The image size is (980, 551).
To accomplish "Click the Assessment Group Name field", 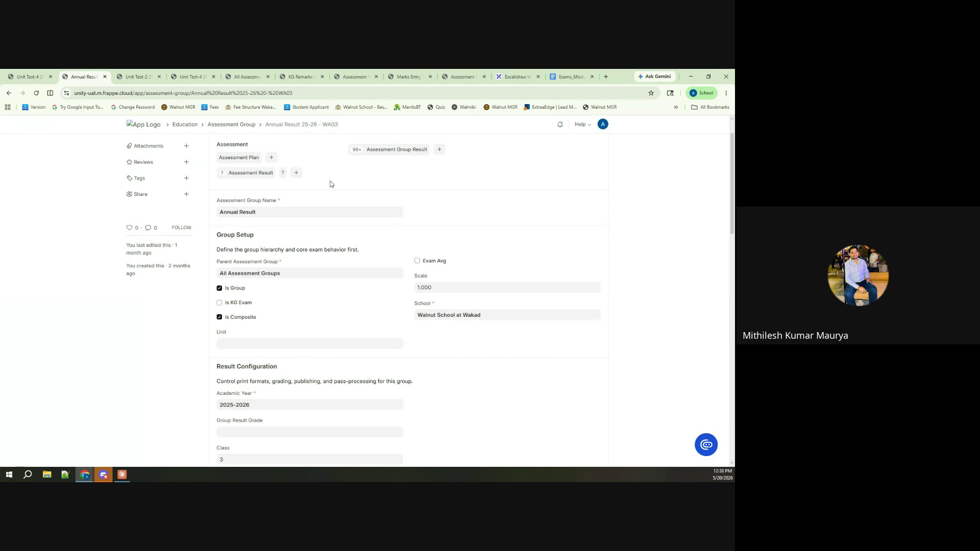I will pyautogui.click(x=310, y=212).
